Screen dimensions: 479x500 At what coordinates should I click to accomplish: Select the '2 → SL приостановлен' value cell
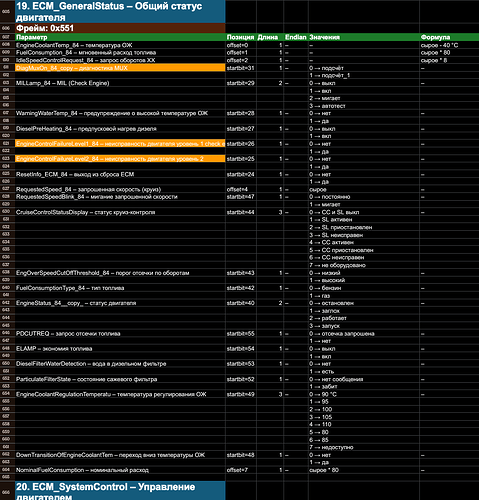[364, 227]
